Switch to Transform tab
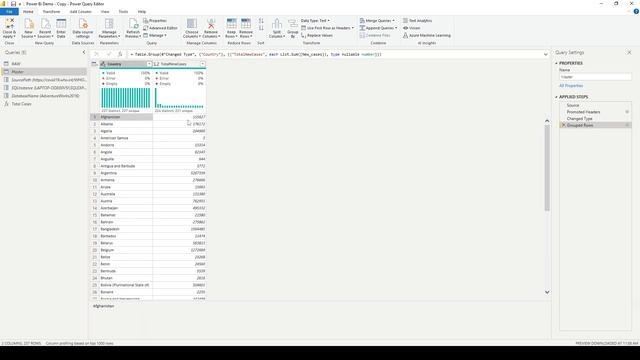Screen dimensions: 640x360 point(51,12)
